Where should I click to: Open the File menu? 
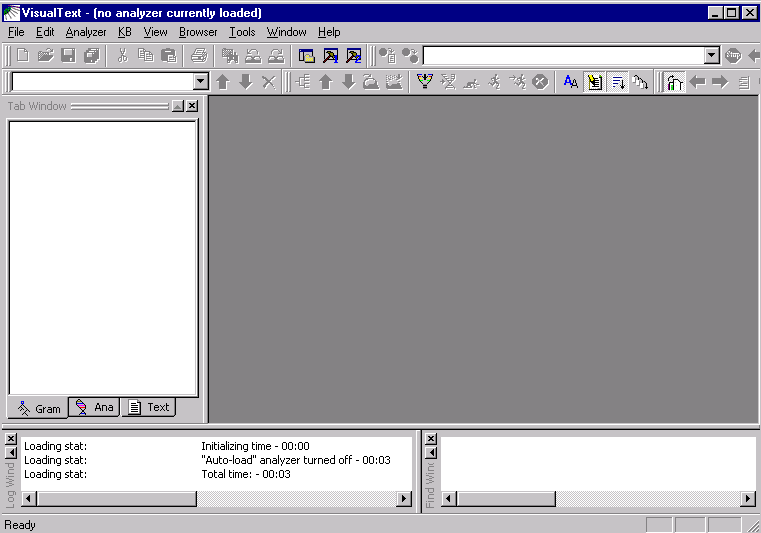tap(16, 32)
